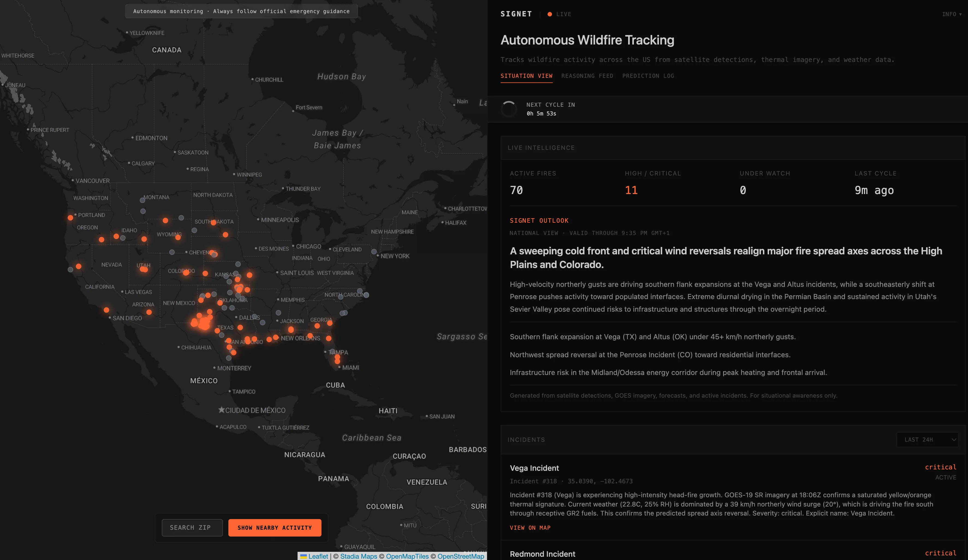
Task: Open VIEW ON MAP for the Vega Incident
Action: tap(530, 528)
